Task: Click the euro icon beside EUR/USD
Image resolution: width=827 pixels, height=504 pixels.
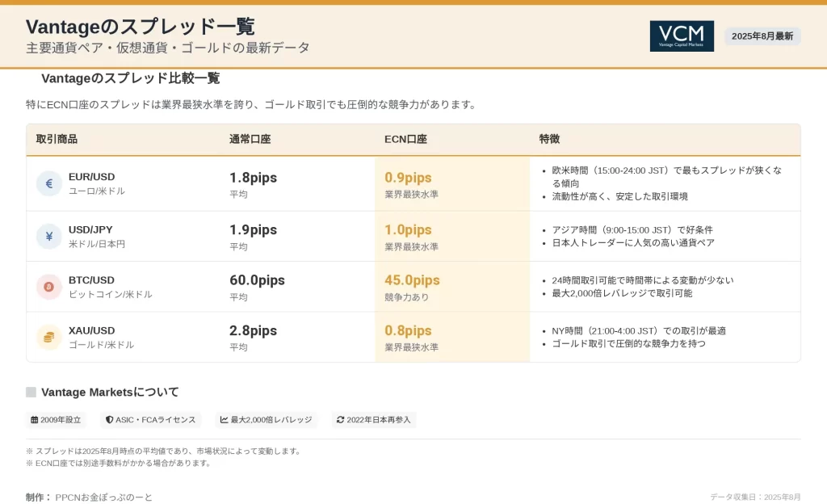Action: [49, 183]
